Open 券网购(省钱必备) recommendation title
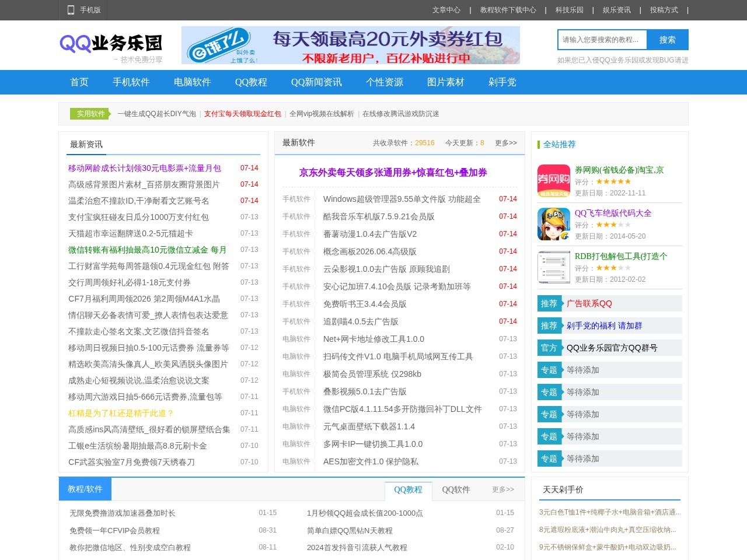Image resolution: width=747 pixels, height=560 pixels. click(x=619, y=170)
